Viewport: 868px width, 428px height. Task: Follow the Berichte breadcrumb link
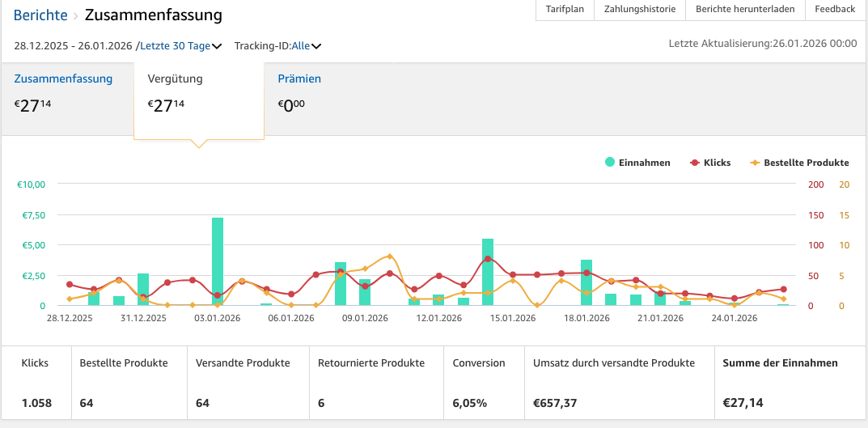pos(40,15)
